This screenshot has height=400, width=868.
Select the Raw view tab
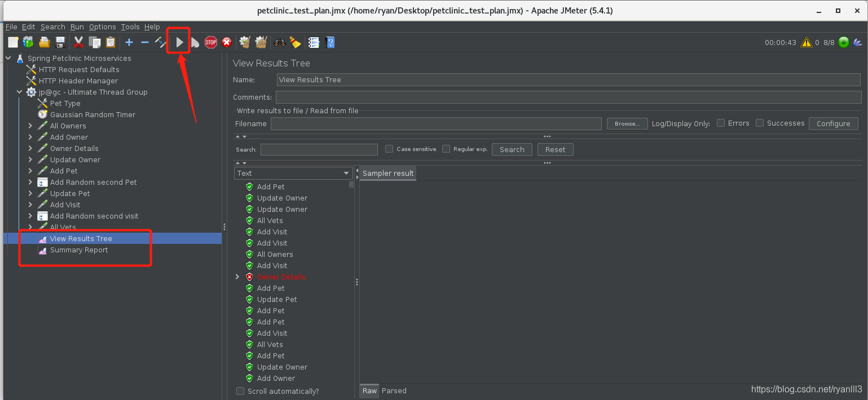[369, 390]
